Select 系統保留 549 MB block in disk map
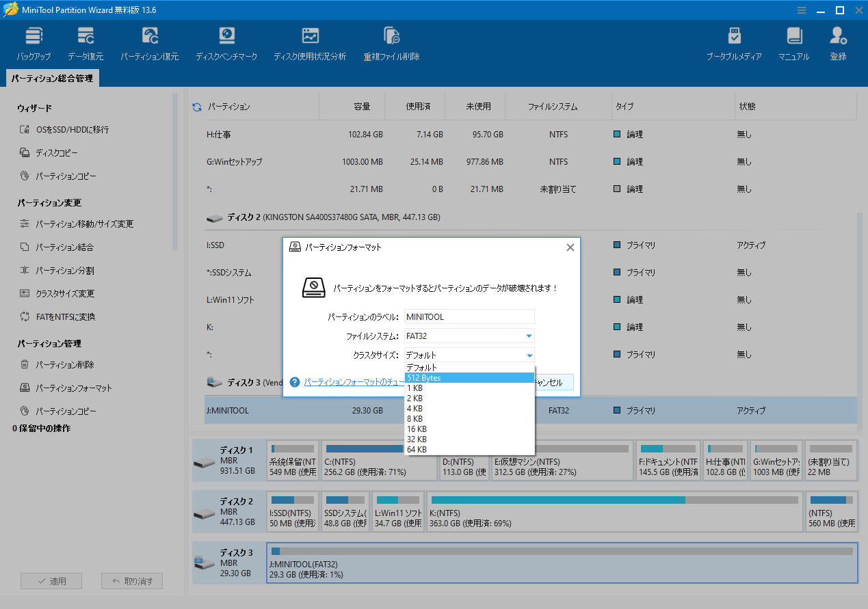Viewport: 868px width, 609px height. click(x=292, y=461)
